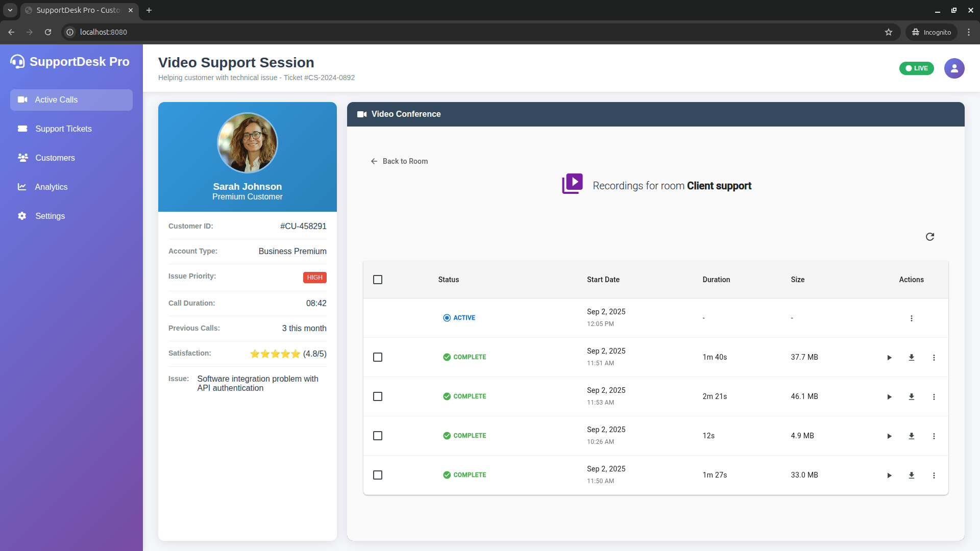
Task: Check the 11:51 AM recording checkbox
Action: coord(378,357)
